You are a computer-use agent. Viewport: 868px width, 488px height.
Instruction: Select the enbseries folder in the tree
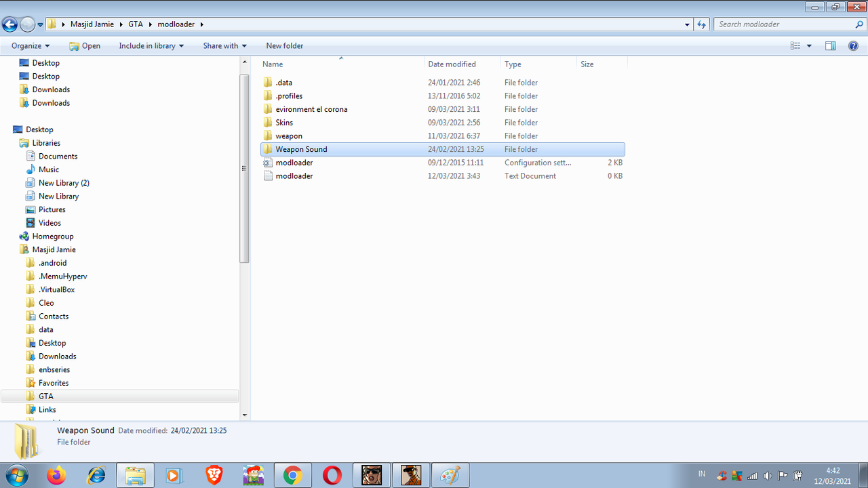[54, 370]
